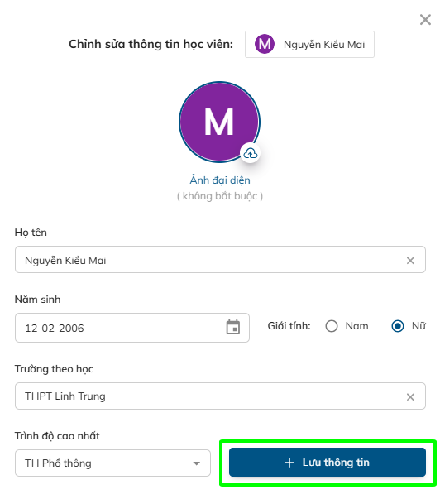Viewport: 440px width, 504px height.
Task: Clear the Họ tên field with its X
Action: tap(410, 261)
